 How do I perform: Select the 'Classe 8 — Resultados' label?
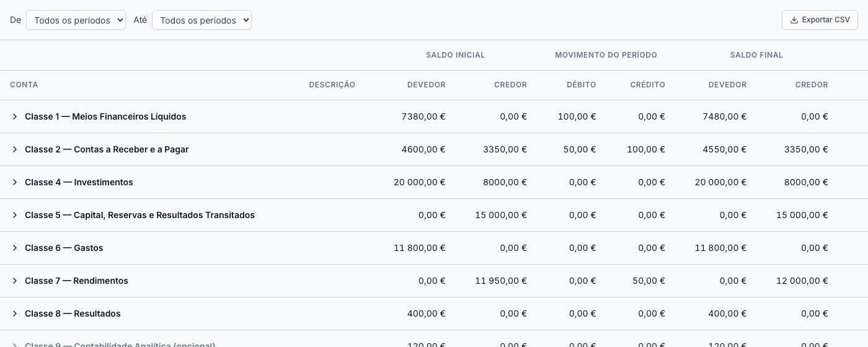pos(73,314)
